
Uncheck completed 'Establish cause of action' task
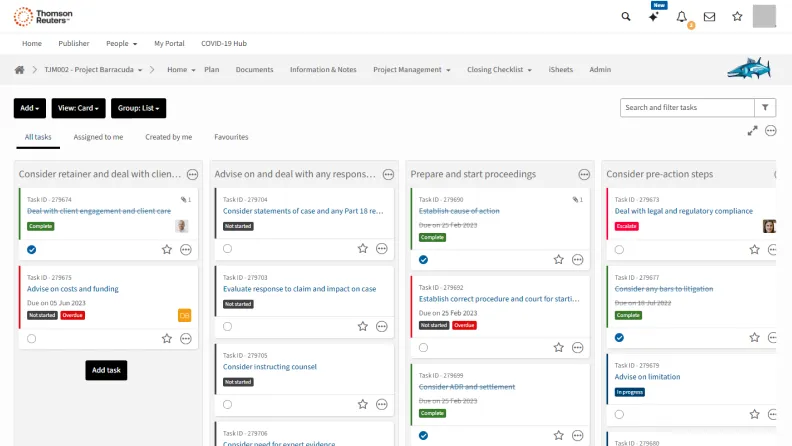click(423, 259)
